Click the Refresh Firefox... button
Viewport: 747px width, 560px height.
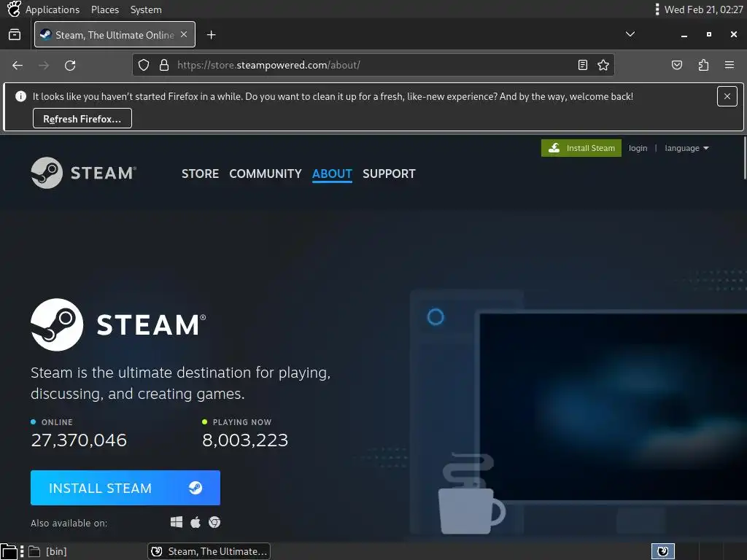tap(82, 119)
